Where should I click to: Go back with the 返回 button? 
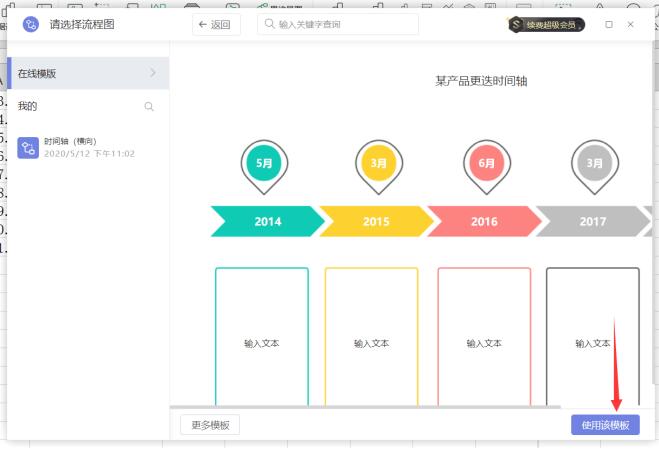click(x=216, y=24)
